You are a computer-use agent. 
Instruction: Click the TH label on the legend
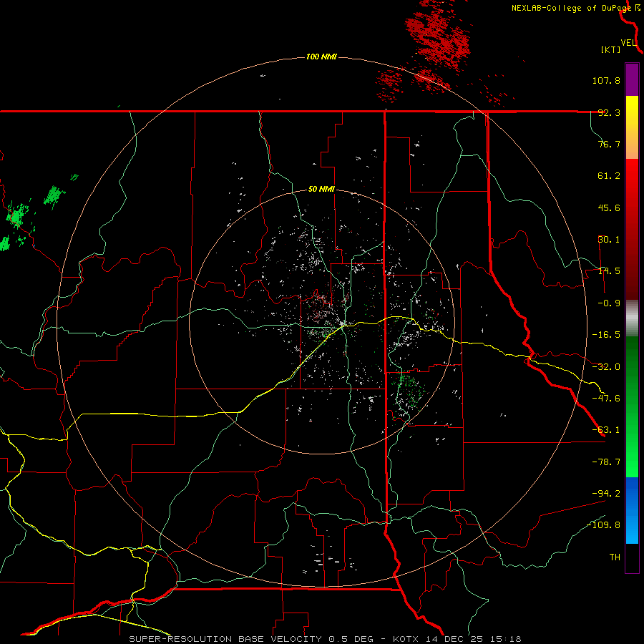615,557
